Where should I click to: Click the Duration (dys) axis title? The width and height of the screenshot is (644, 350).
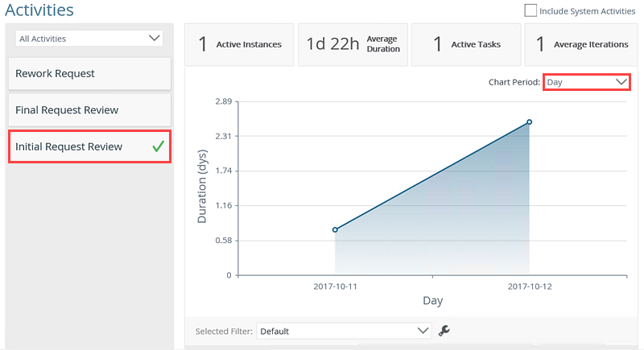click(203, 188)
